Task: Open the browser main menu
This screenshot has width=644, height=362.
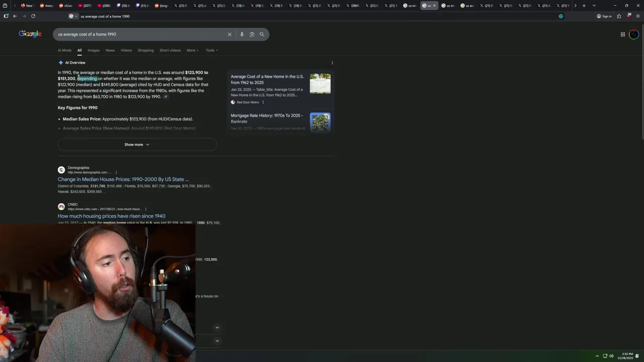Action: coord(638,16)
